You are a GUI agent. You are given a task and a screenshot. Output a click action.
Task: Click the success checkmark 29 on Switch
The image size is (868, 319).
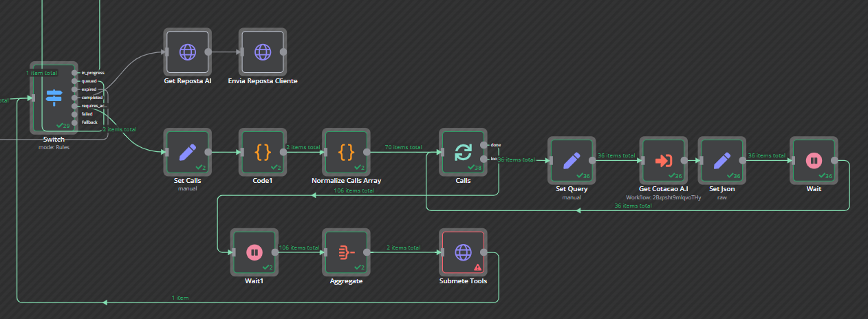(63, 126)
